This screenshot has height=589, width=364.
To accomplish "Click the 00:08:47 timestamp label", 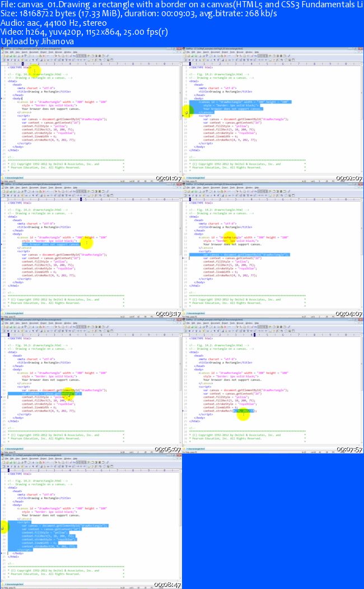I will point(168,585).
